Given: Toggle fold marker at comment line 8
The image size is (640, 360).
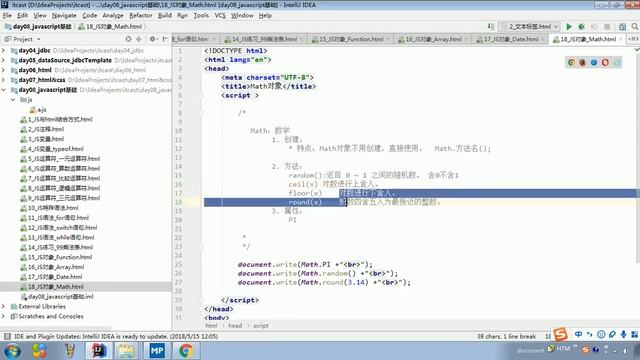Looking at the screenshot, I should [201, 113].
